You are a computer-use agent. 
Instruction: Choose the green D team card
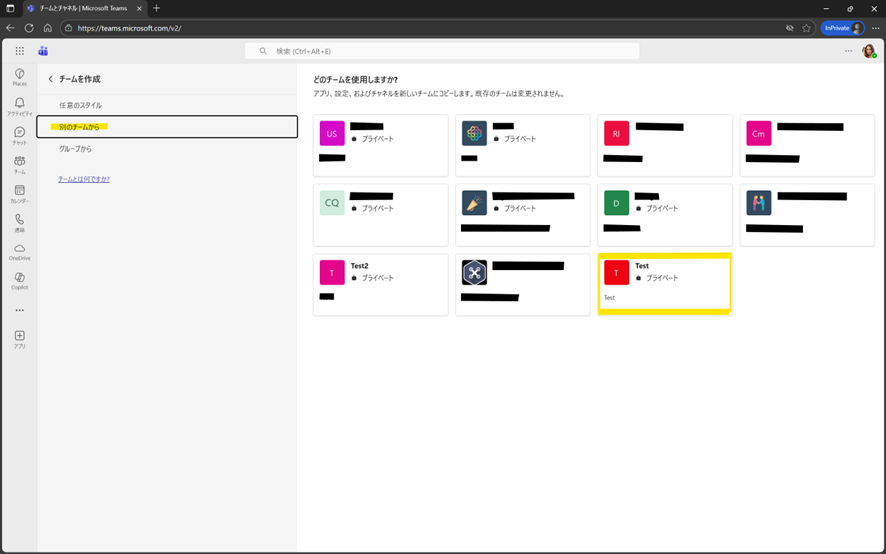[664, 215]
